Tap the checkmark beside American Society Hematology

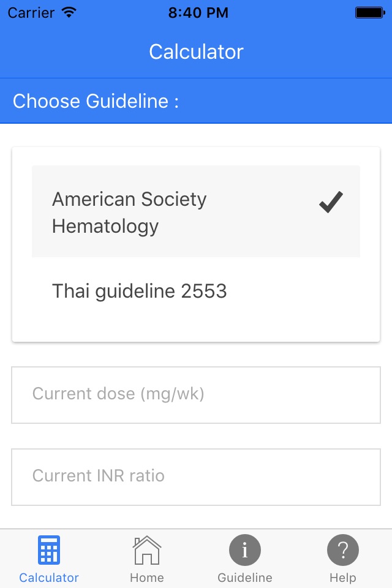pyautogui.click(x=331, y=202)
